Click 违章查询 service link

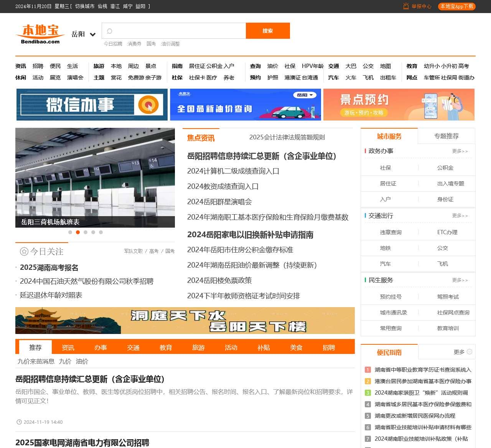click(x=390, y=232)
